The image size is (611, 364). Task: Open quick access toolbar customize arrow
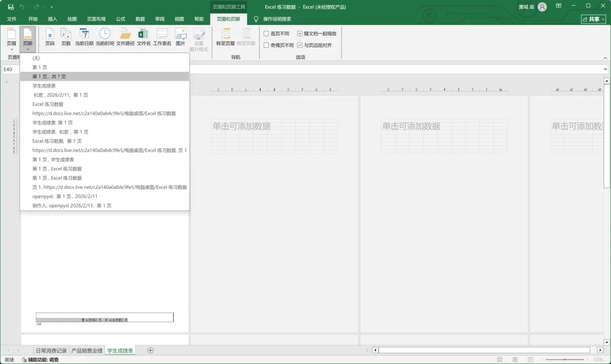(x=52, y=7)
